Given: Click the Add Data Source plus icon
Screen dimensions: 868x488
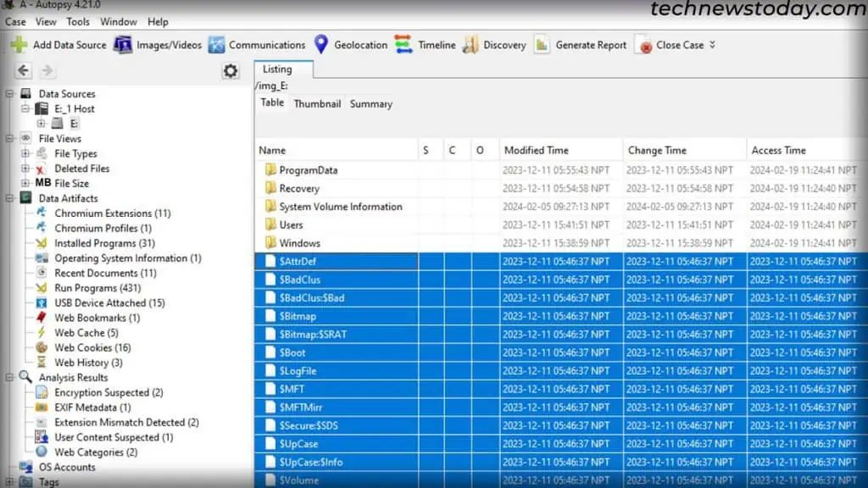Looking at the screenshot, I should (19, 45).
